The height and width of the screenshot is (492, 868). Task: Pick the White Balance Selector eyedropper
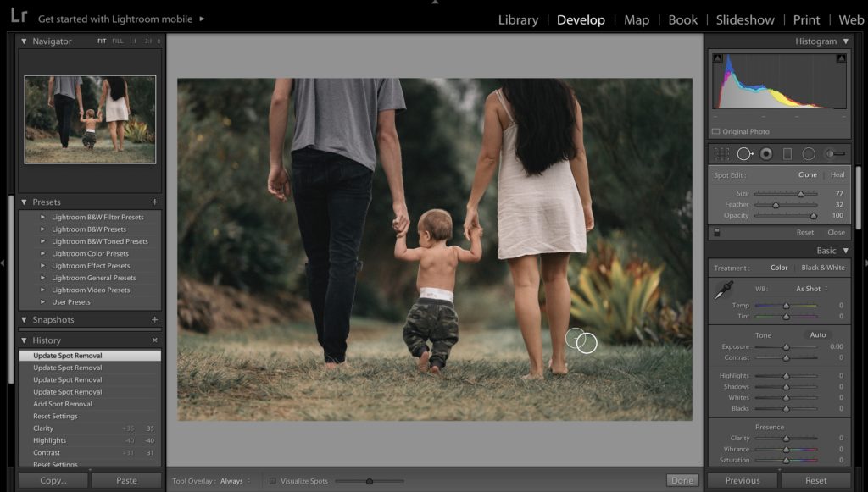[724, 290]
